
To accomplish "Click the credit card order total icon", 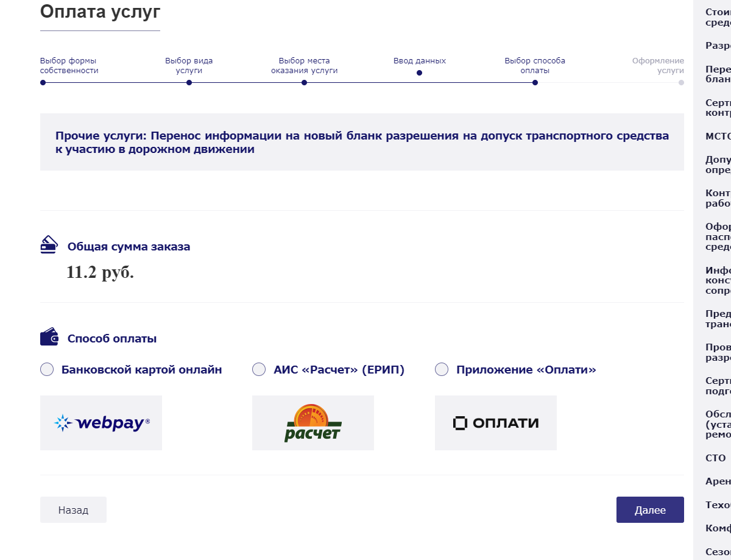I will click(x=49, y=245).
